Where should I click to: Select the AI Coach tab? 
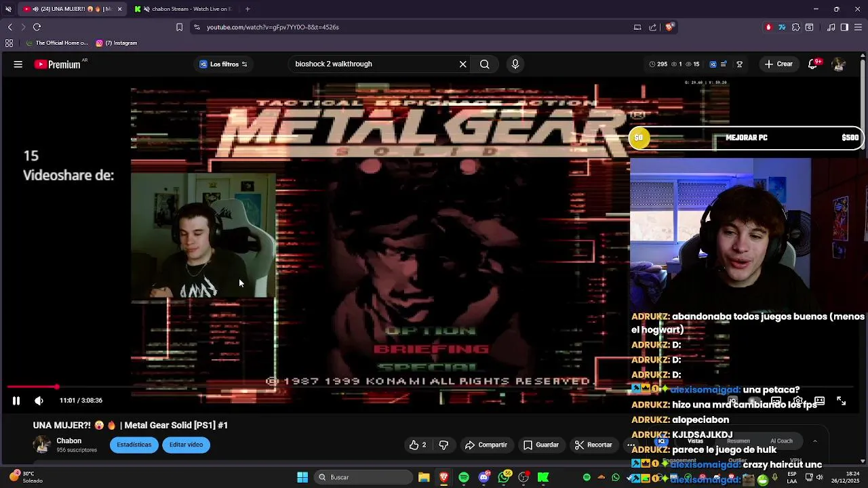(x=781, y=441)
